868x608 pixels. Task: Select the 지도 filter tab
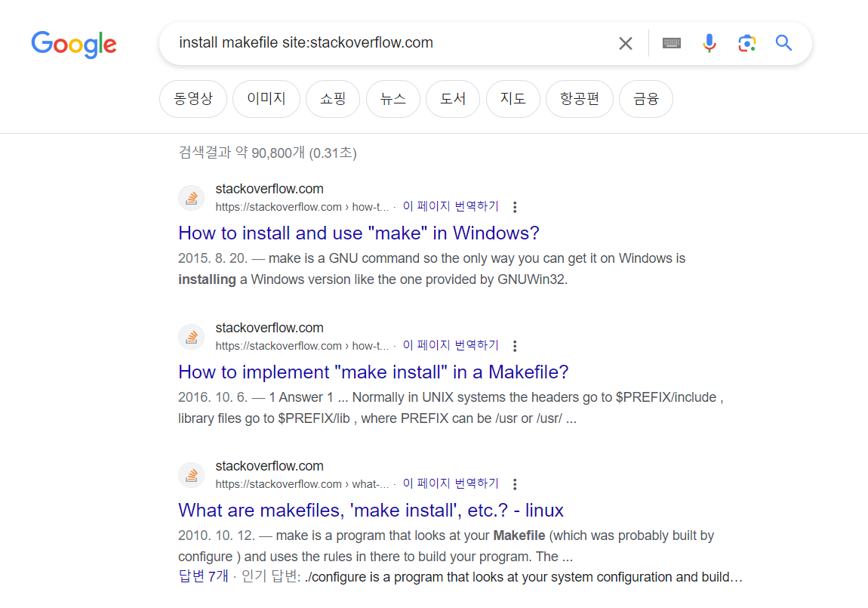click(512, 99)
